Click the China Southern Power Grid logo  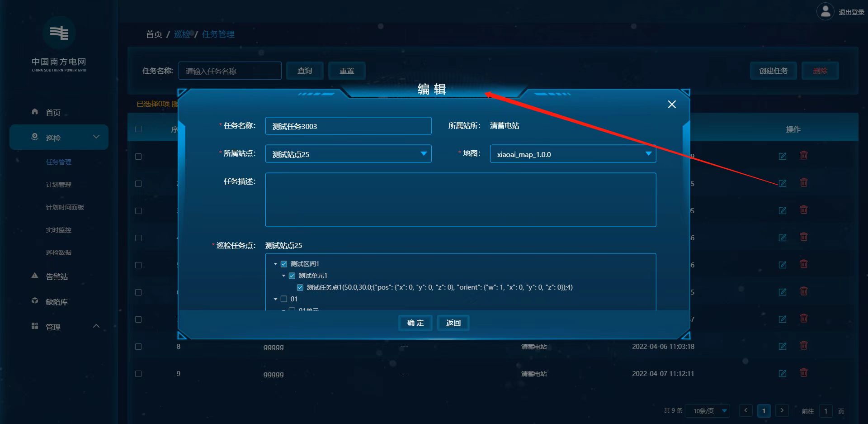[x=59, y=33]
